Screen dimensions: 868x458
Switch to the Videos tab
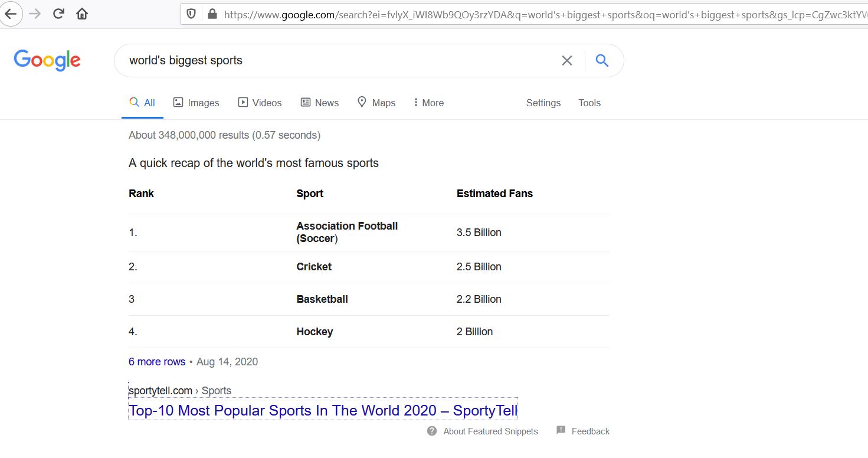pyautogui.click(x=260, y=103)
